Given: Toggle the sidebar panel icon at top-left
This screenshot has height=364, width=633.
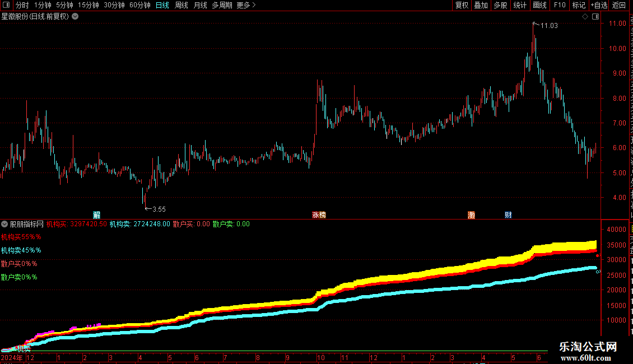Looking at the screenshot, I should 6,5.
